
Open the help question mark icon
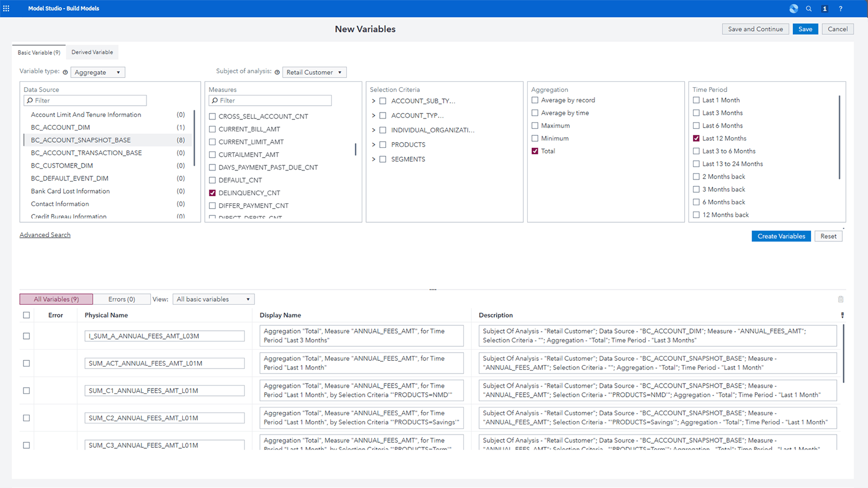841,8
